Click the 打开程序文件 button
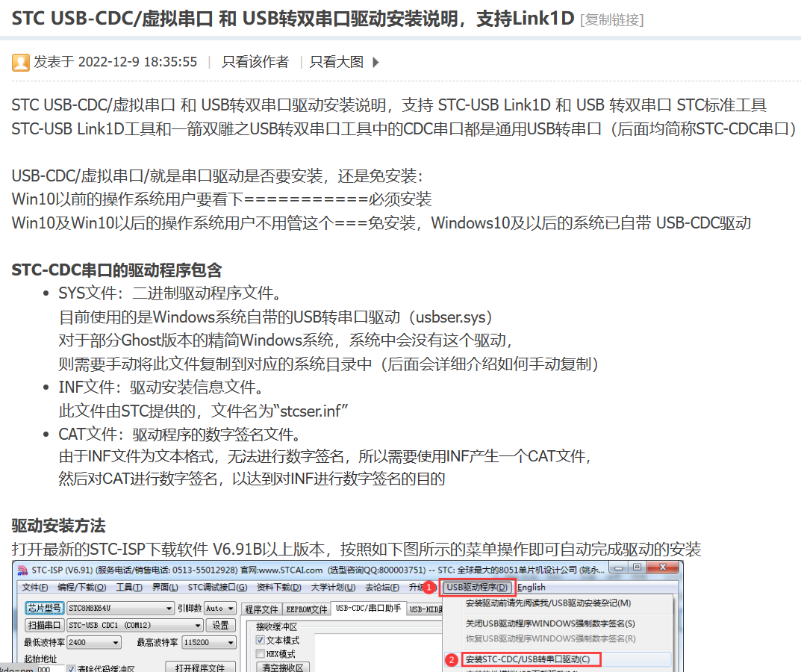 200,668
